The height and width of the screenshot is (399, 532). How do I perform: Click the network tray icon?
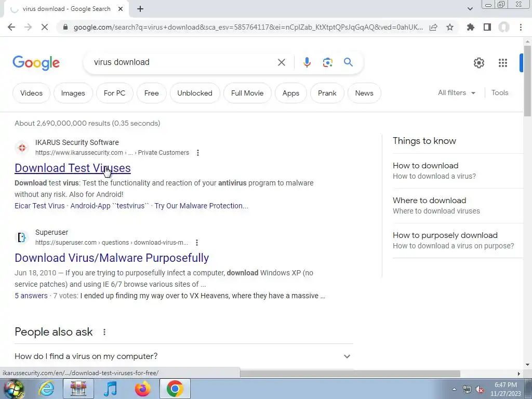pos(467,389)
